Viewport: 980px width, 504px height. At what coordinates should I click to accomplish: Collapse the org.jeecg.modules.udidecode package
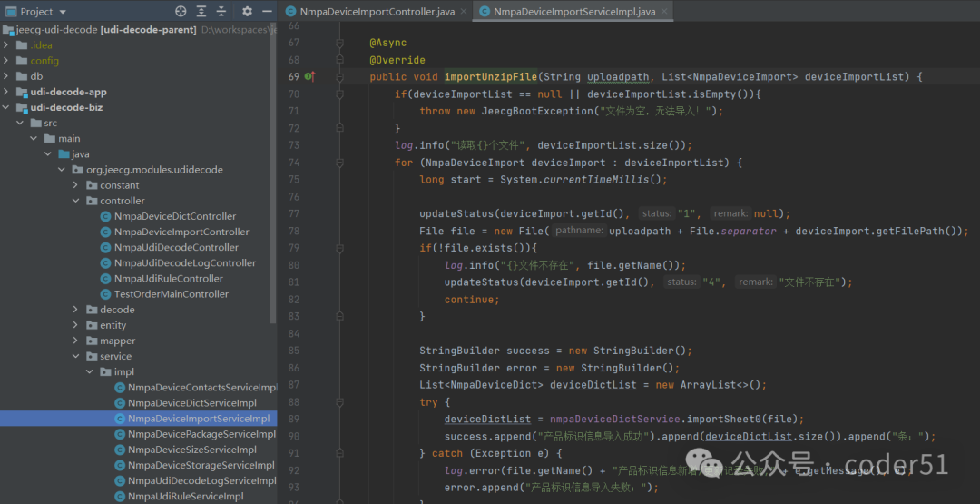[x=62, y=170]
